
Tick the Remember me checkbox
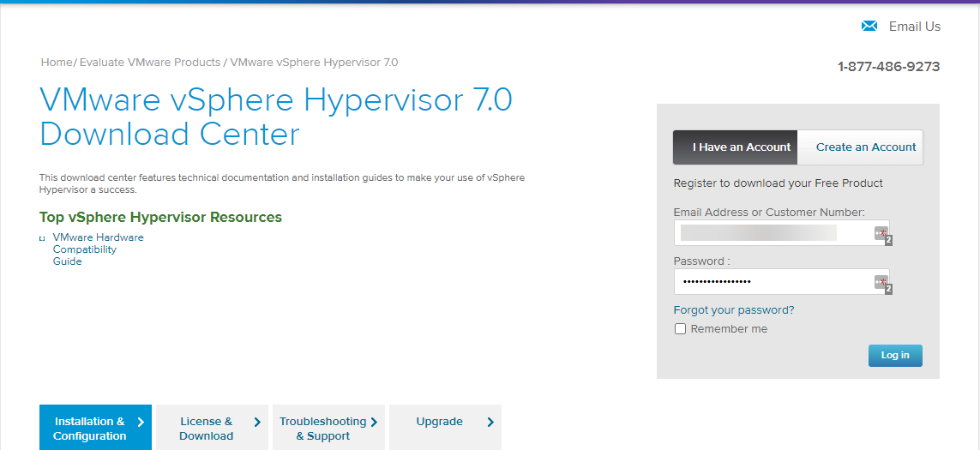pos(680,329)
